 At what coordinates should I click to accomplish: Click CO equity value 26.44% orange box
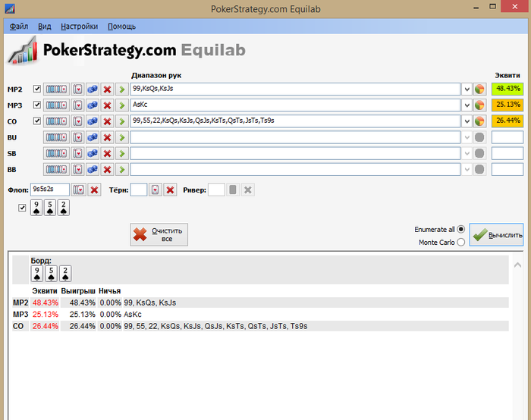pos(507,121)
